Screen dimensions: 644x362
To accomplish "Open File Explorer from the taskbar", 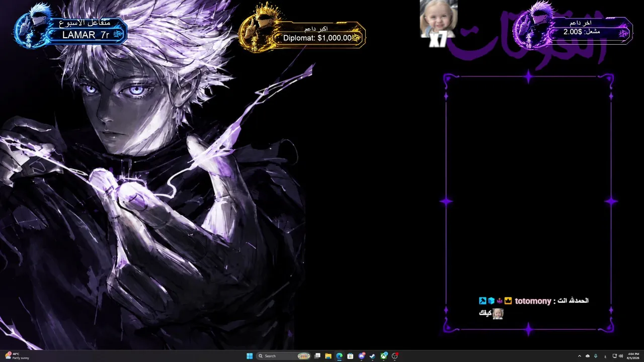I will click(328, 356).
